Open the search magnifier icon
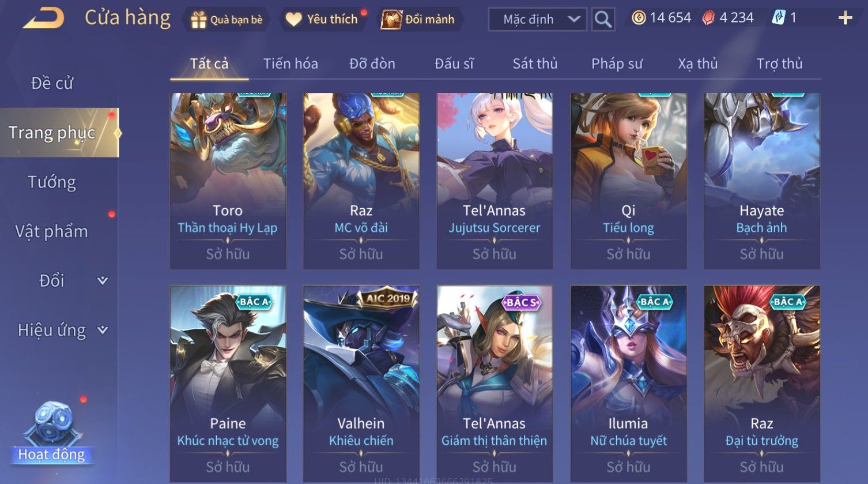This screenshot has height=484, width=868. point(603,20)
